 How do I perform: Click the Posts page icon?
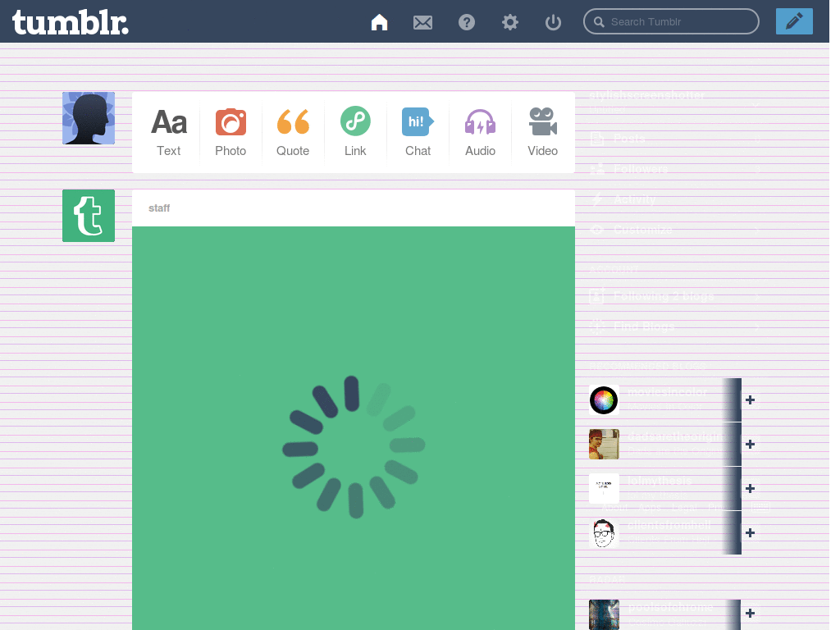click(597, 139)
